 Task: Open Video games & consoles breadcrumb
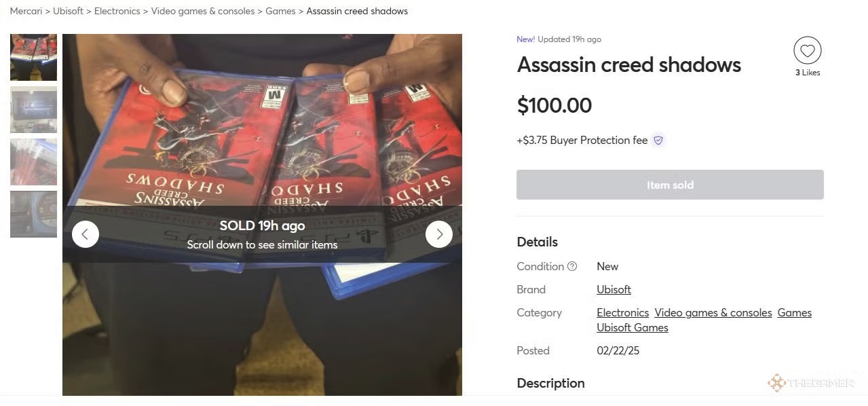pos(203,11)
